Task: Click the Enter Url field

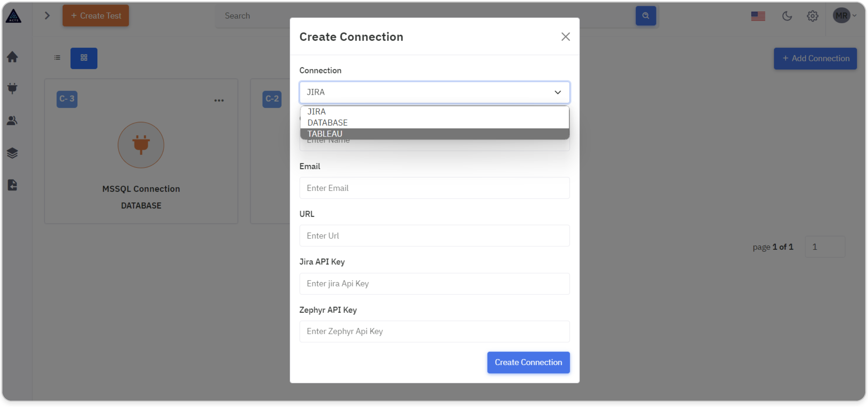Action: coord(435,236)
